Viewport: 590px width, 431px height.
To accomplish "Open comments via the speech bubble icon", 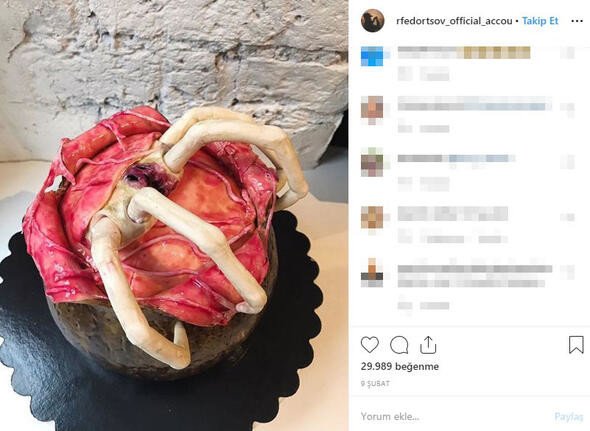I will click(x=399, y=344).
